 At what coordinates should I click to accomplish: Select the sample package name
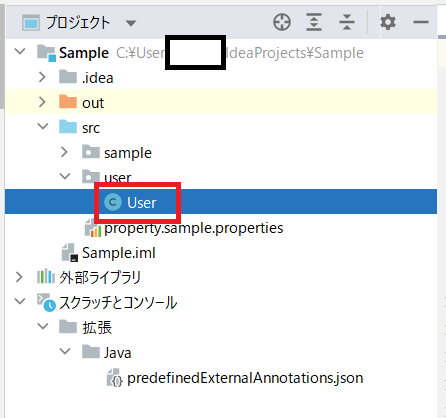pos(128,153)
